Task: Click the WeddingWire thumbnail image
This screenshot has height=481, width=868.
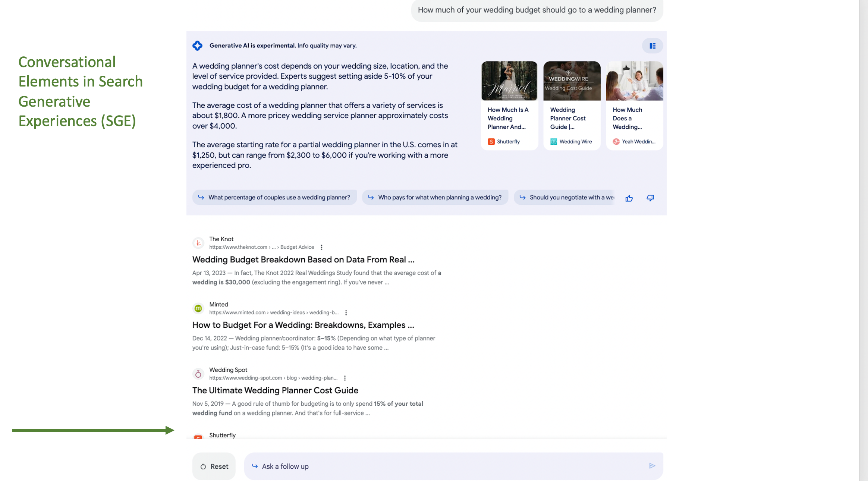Action: pyautogui.click(x=571, y=80)
